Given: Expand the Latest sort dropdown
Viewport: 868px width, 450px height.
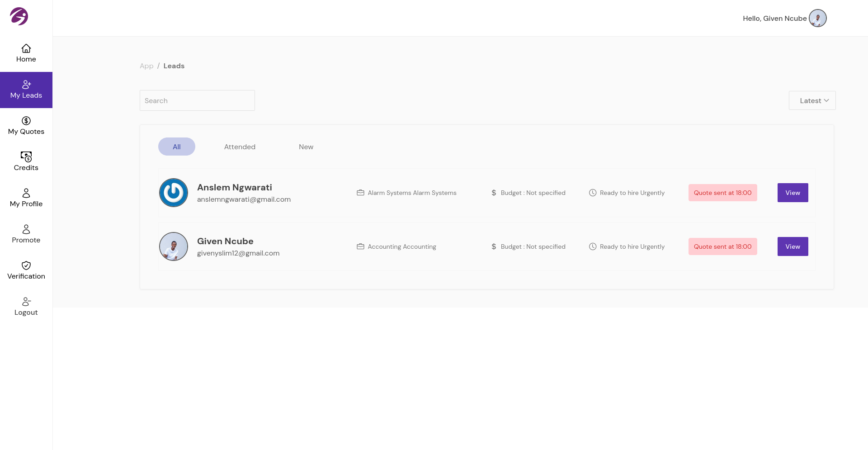Looking at the screenshot, I should click(812, 100).
